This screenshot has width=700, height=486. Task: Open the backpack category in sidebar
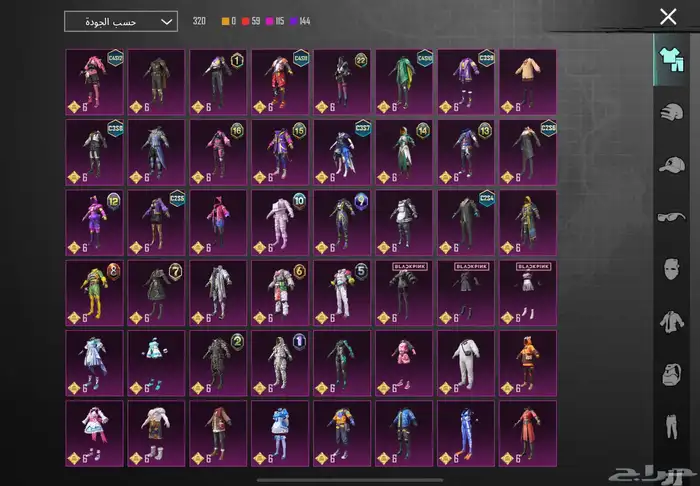tap(672, 375)
